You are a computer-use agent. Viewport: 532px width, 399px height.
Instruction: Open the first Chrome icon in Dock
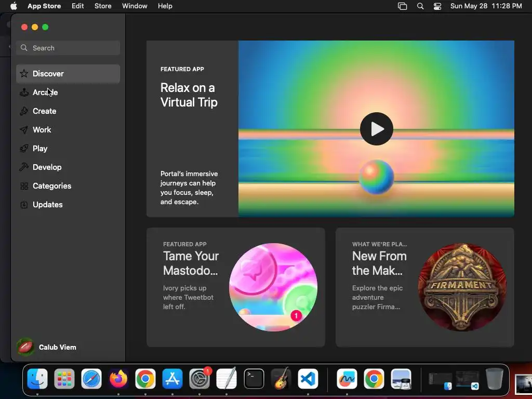[145, 379]
